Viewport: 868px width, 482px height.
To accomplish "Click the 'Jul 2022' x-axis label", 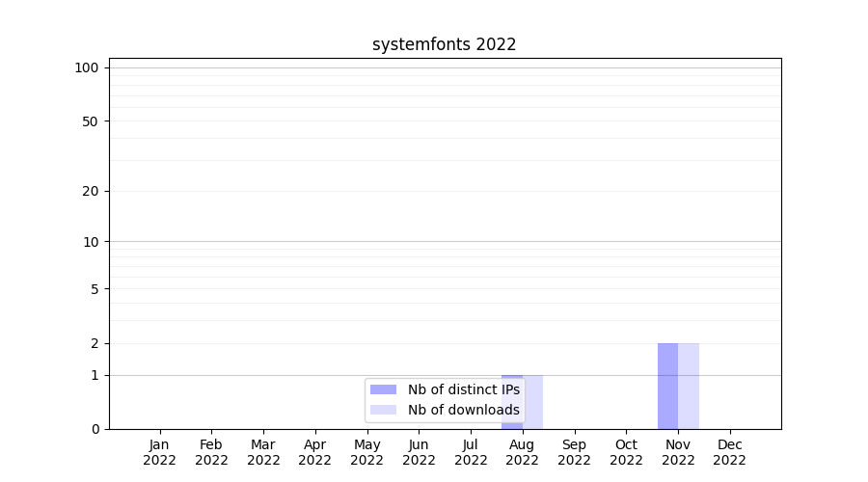I will coord(471,452).
